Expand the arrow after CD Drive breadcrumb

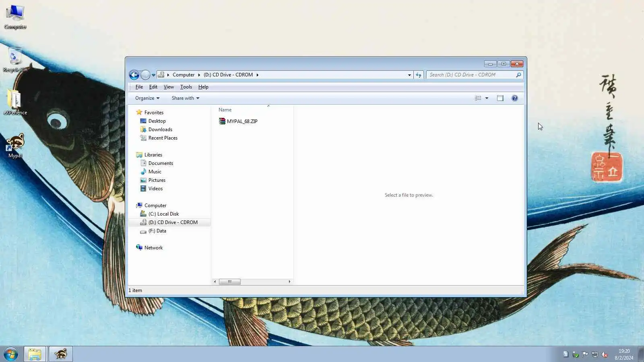(x=257, y=75)
